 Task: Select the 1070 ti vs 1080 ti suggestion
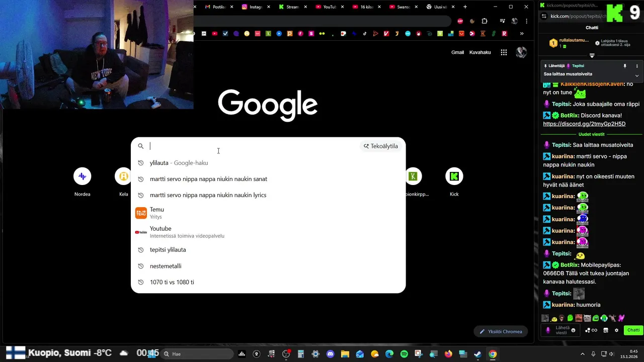[x=268, y=282]
